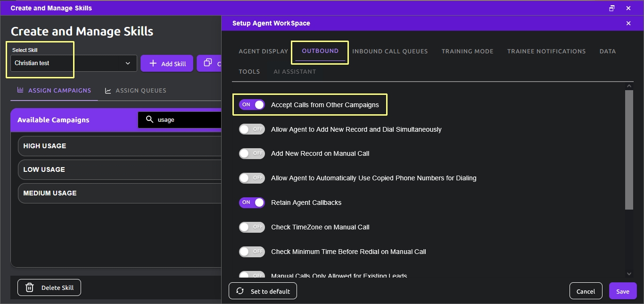Switch to Assign Queues tab
Image resolution: width=644 pixels, height=304 pixels.
tap(136, 90)
